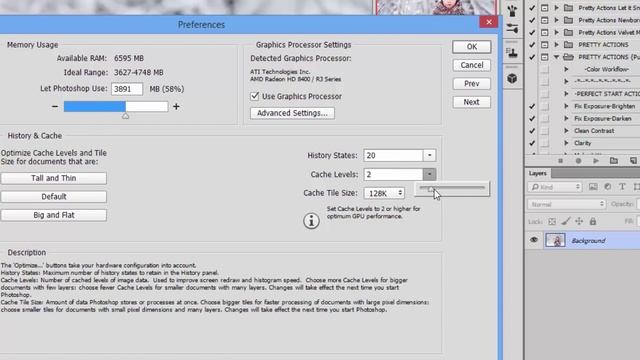Image resolution: width=640 pixels, height=360 pixels.
Task: Toggle dialog box for PRETTY ACTIONS set
Action: [544, 44]
